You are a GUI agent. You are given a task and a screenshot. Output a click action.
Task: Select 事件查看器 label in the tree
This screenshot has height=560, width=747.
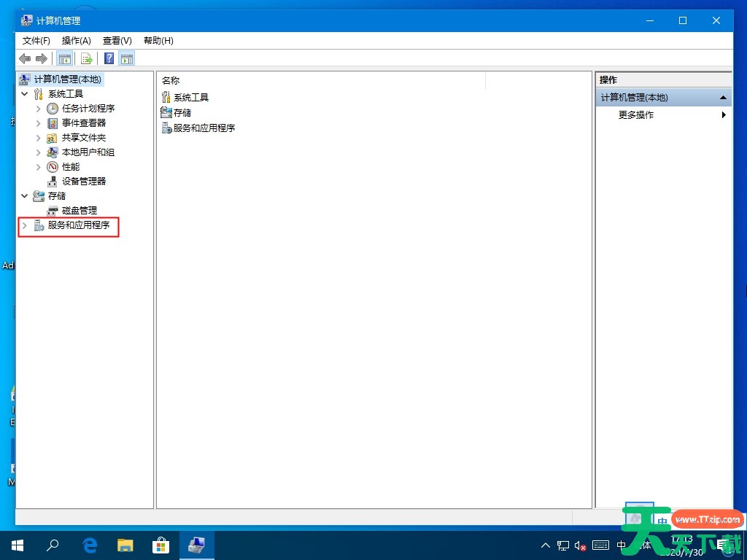click(84, 122)
